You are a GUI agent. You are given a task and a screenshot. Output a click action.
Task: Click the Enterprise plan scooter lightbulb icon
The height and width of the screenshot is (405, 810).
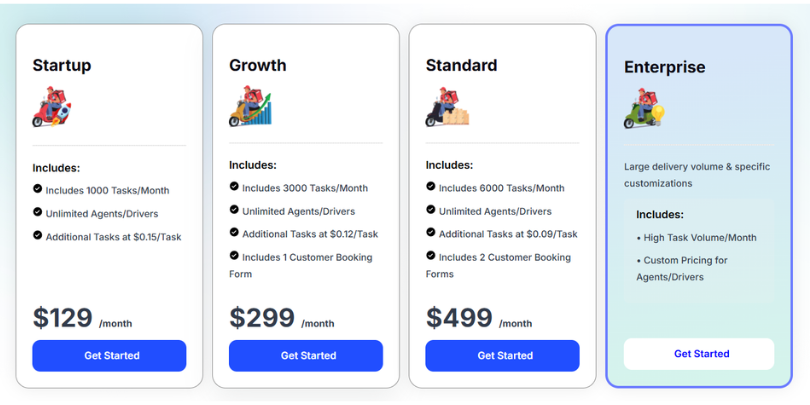point(644,110)
